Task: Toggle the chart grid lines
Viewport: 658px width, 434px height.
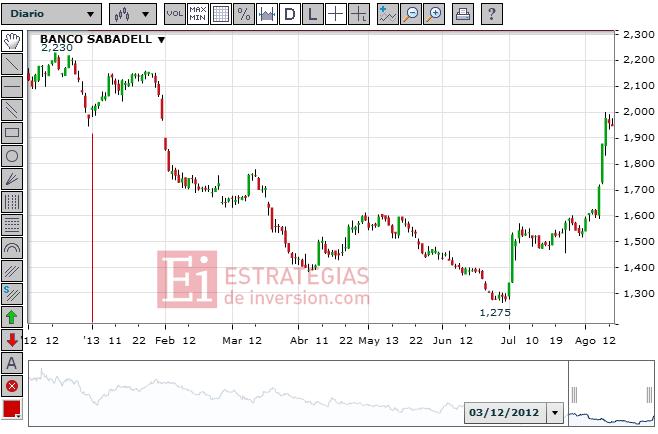Action: 221,14
